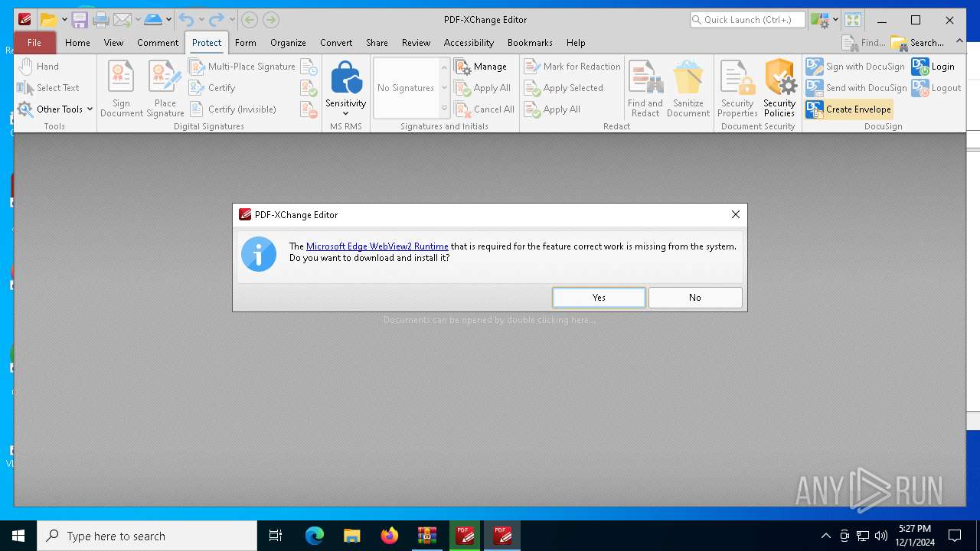The image size is (980, 551).
Task: Open the Accessibility ribbon tab
Action: click(469, 43)
